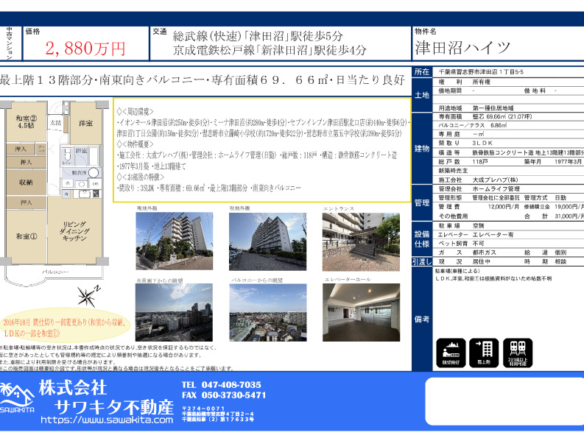
Task: Click the 権利 所有権 row
Action: coord(509,82)
